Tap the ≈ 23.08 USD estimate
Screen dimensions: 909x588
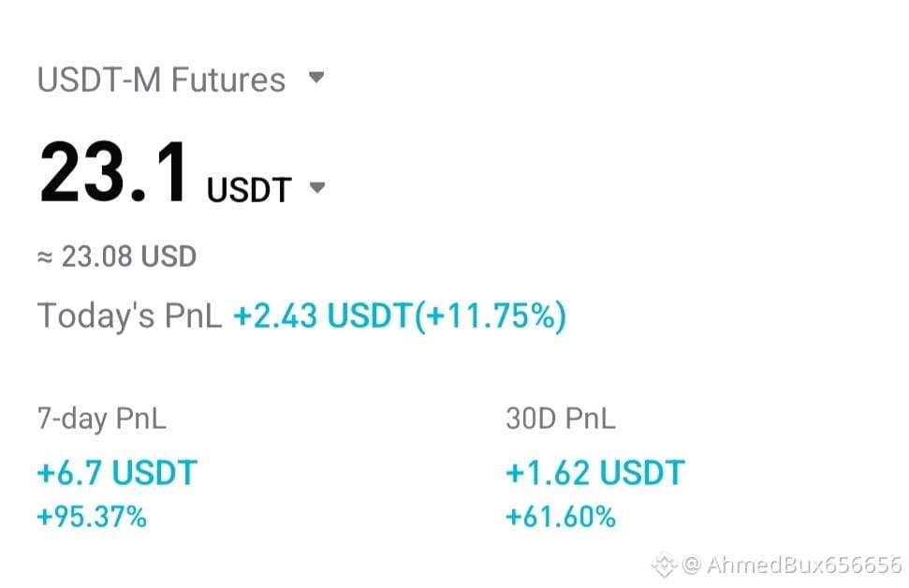click(x=116, y=257)
